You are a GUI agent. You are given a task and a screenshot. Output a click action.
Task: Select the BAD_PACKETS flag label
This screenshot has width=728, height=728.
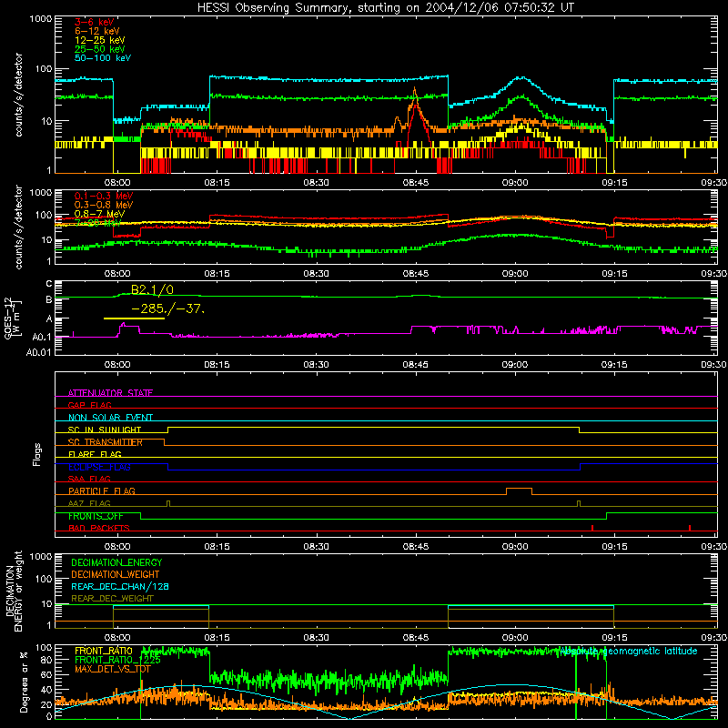(x=99, y=528)
